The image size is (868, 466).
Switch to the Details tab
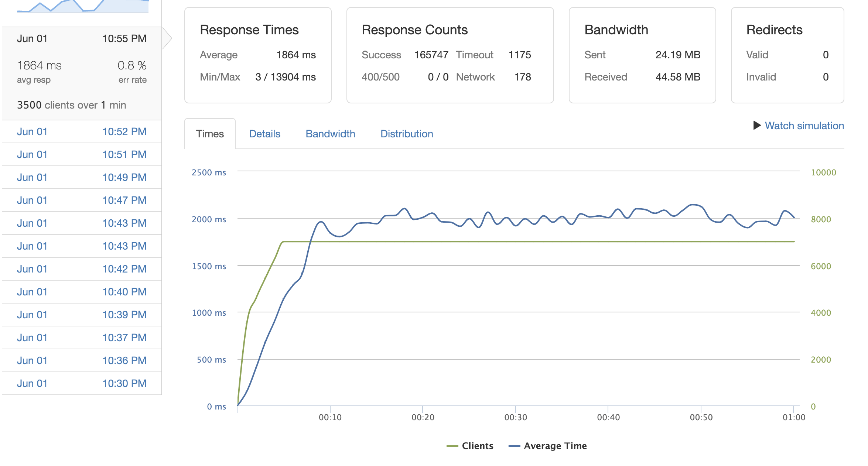pyautogui.click(x=264, y=134)
